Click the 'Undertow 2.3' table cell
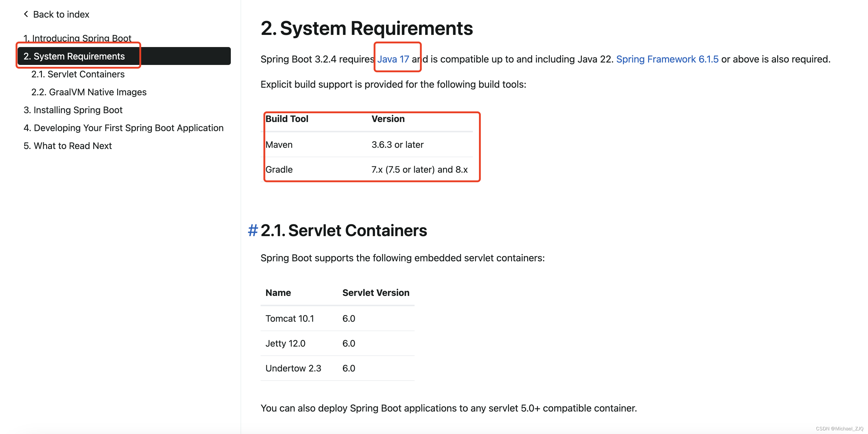868x434 pixels. 293,368
